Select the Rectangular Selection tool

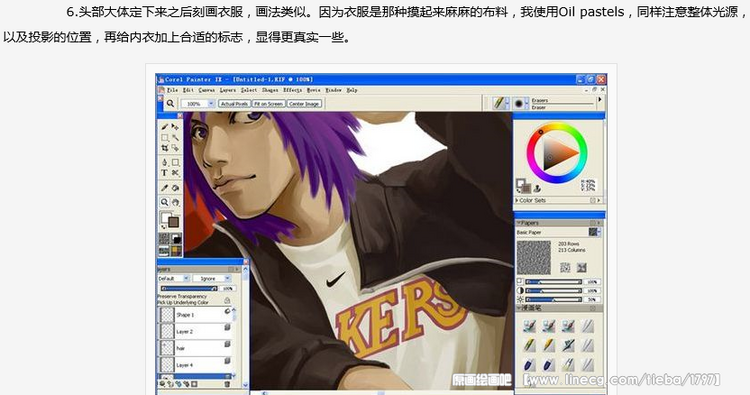[165, 138]
